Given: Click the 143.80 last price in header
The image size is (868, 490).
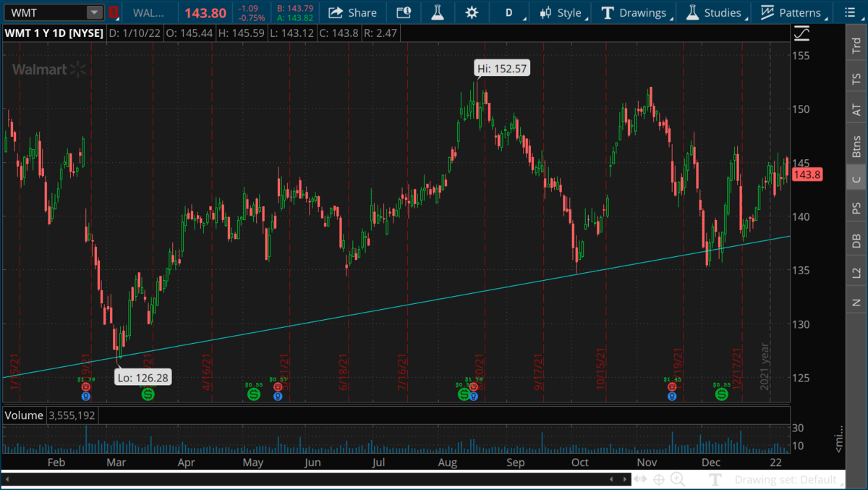Looking at the screenshot, I should [x=205, y=12].
